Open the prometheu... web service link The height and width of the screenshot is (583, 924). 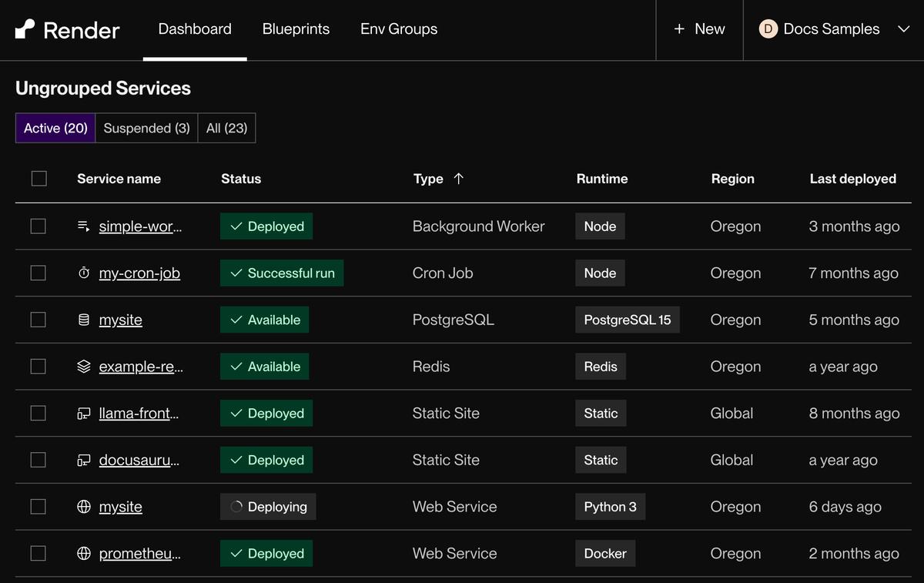pos(139,553)
